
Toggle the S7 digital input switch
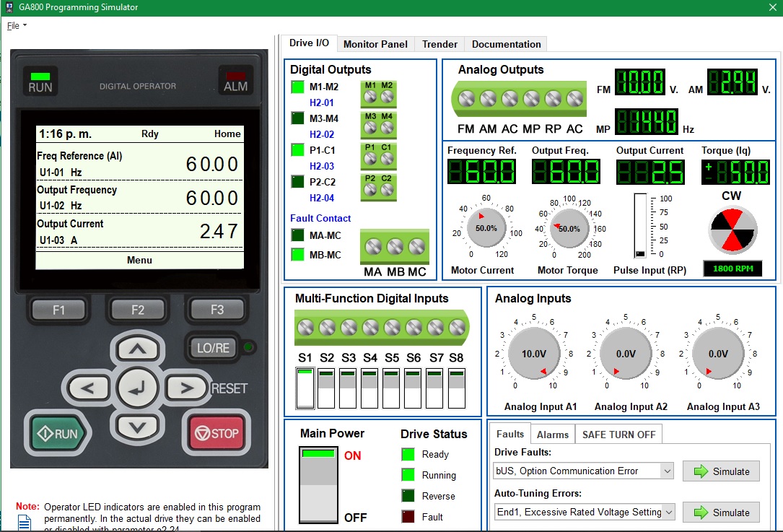coord(434,388)
